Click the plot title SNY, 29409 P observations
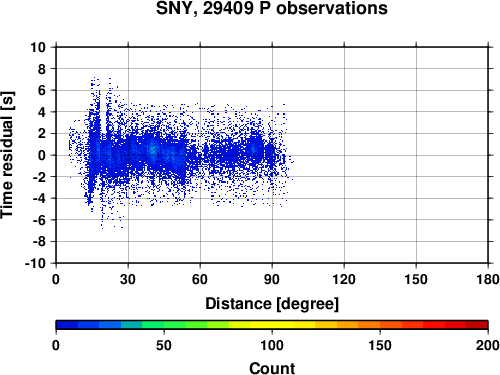The width and height of the screenshot is (500, 375). 272,9
